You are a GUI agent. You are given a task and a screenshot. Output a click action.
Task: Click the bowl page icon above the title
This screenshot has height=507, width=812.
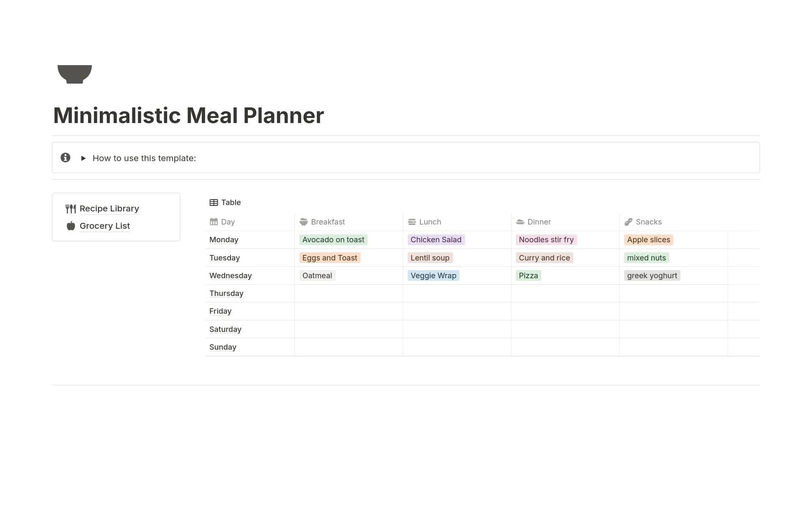(75, 74)
